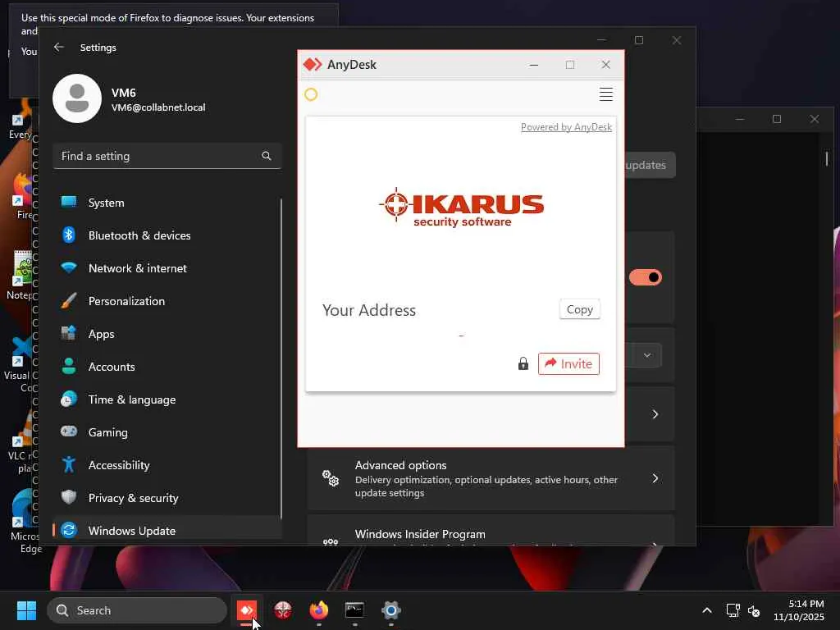This screenshot has width=840, height=630.
Task: Minimize the AnyDesk window
Action: click(533, 65)
